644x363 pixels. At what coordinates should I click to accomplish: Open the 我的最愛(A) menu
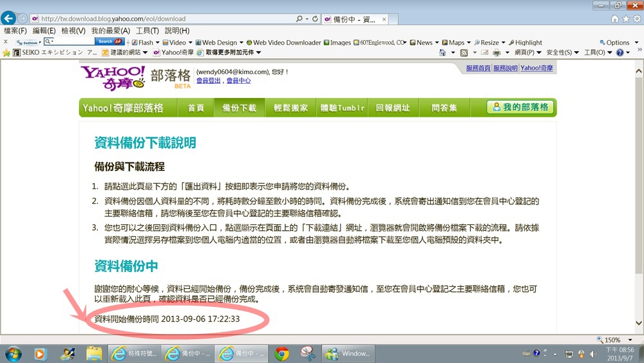tap(111, 30)
